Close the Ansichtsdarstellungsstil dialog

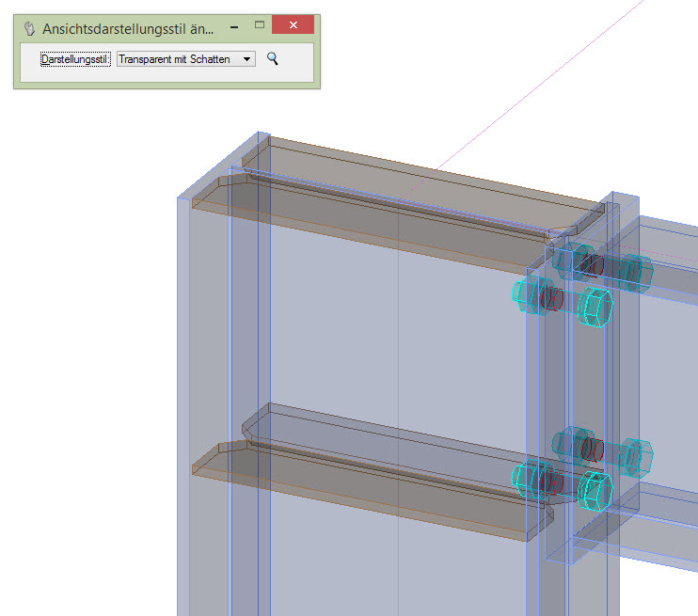[293, 25]
